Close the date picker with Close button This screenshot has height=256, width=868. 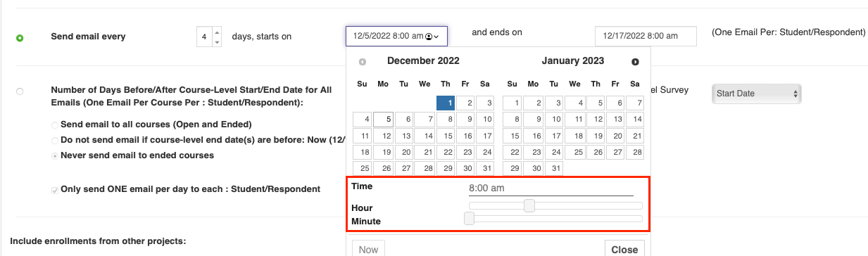point(624,249)
